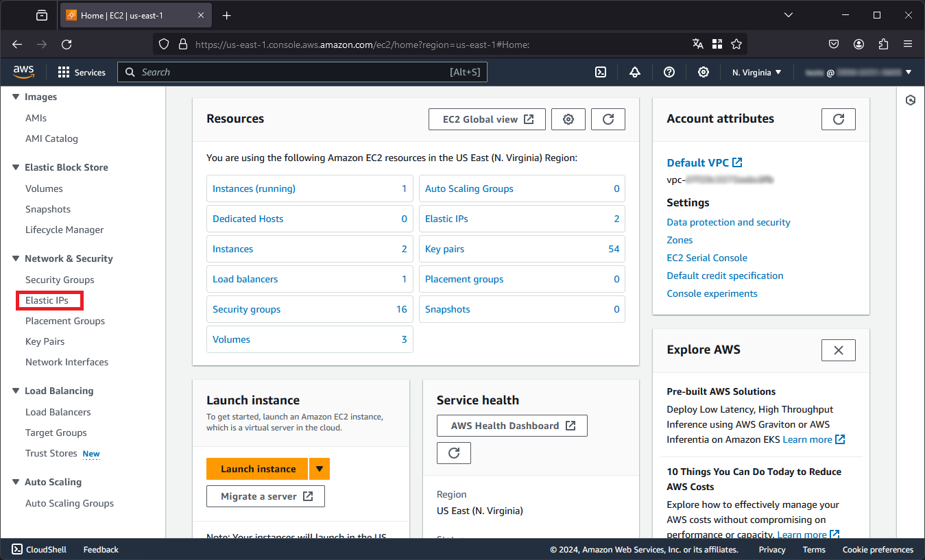The image size is (925, 560).
Task: Open the Services grid menu
Action: (x=82, y=72)
